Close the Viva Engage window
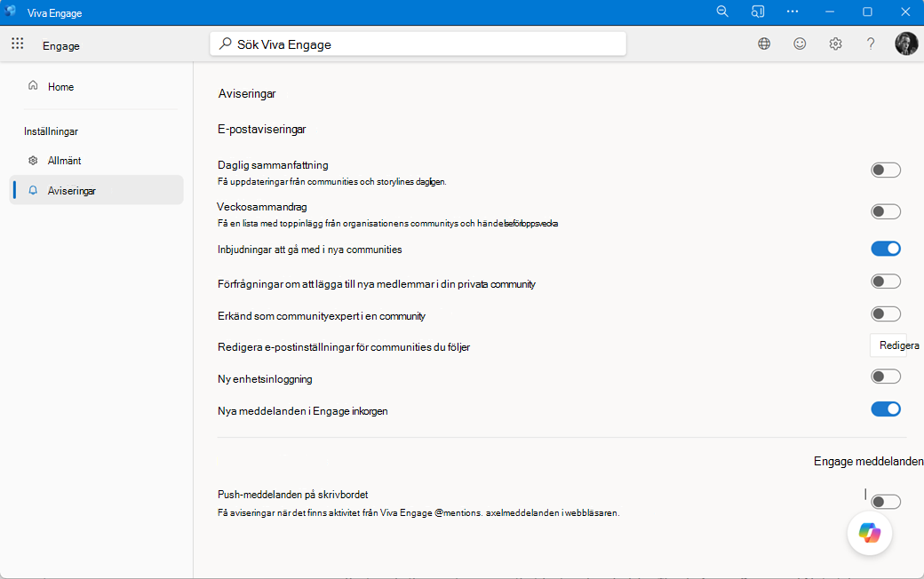The image size is (924, 579). click(x=905, y=12)
